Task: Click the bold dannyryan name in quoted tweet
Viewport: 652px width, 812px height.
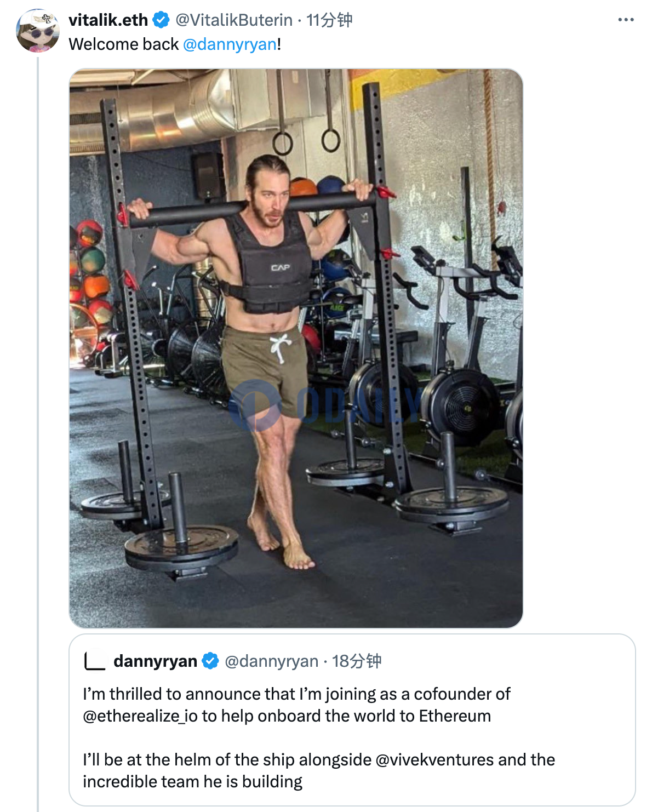Action: coord(155,661)
